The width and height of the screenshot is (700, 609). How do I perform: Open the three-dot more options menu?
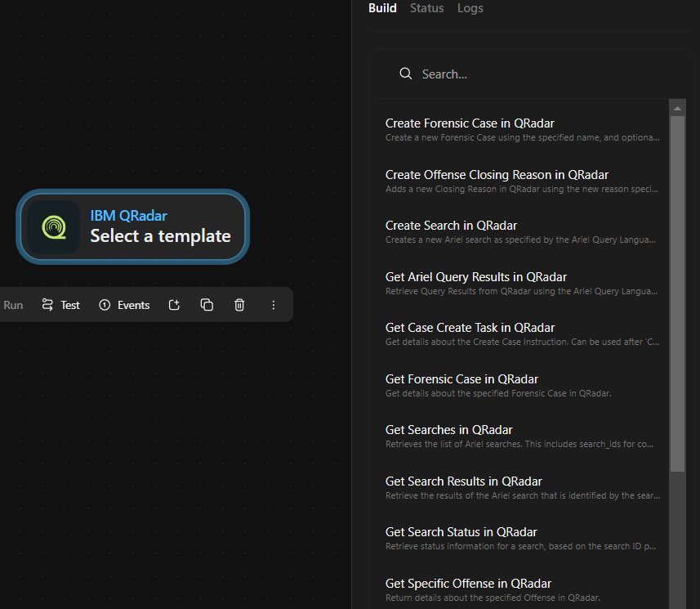(x=273, y=305)
